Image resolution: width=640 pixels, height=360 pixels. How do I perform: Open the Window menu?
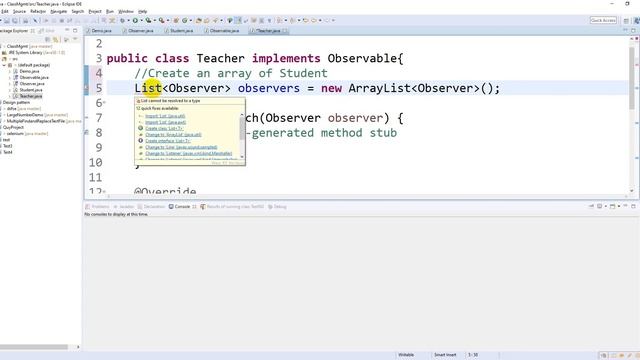[x=126, y=11]
